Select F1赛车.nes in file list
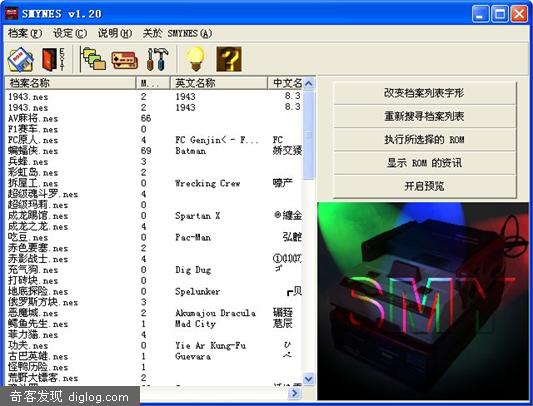 tap(33, 129)
